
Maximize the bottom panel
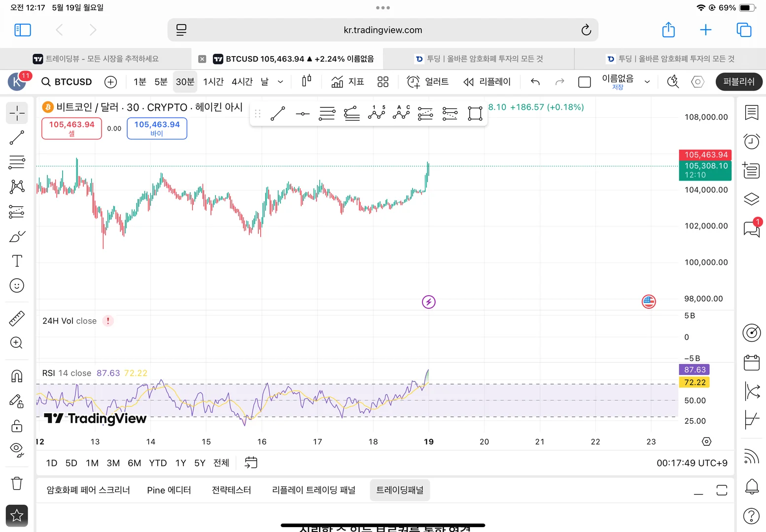722,491
